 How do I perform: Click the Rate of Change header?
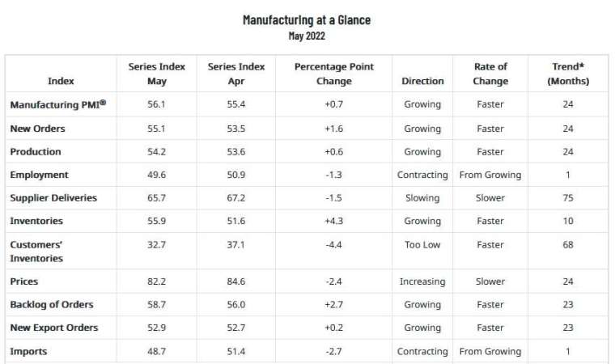click(x=490, y=74)
